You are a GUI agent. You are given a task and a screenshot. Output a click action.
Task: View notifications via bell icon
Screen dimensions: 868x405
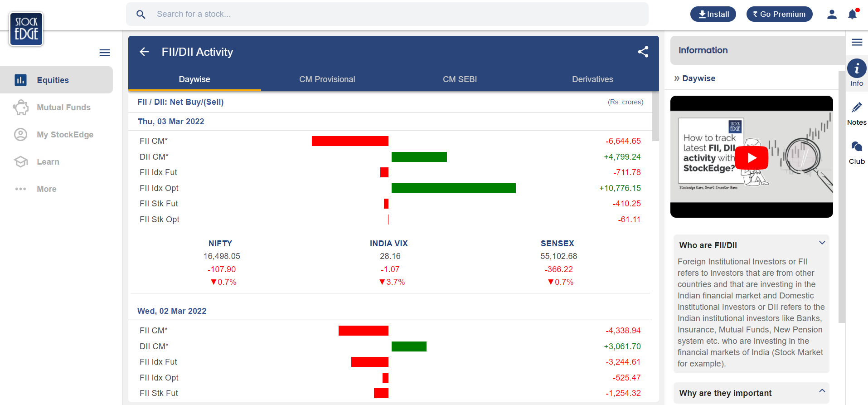852,14
